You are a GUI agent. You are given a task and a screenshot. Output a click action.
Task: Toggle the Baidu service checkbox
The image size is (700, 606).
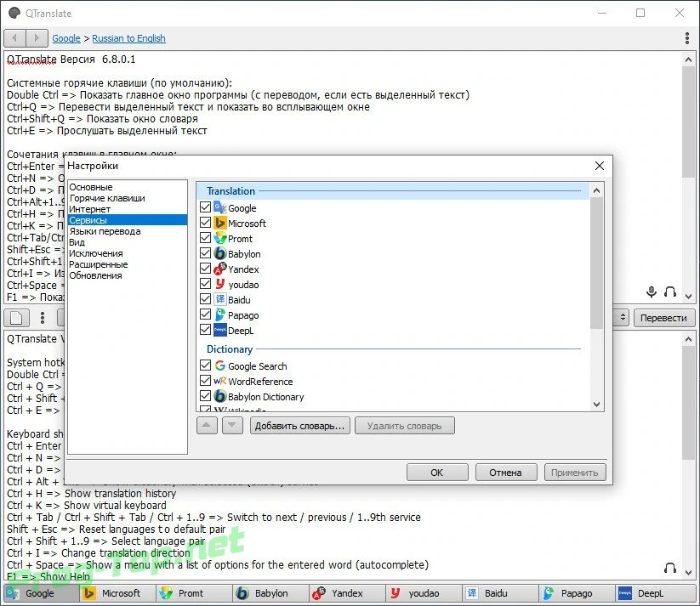[205, 298]
